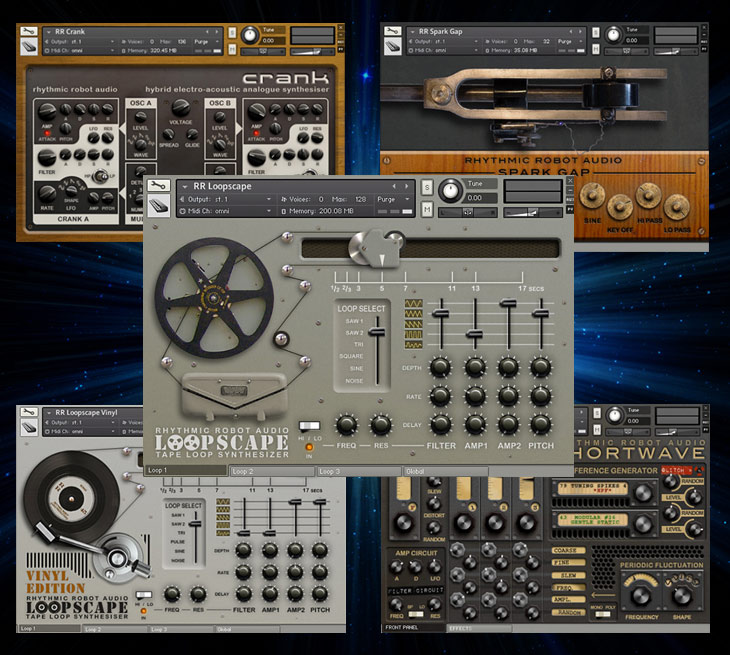Viewport: 730px width, 655px height.
Task: Flip the HP/LP filter switch in Crank A
Action: [100, 176]
